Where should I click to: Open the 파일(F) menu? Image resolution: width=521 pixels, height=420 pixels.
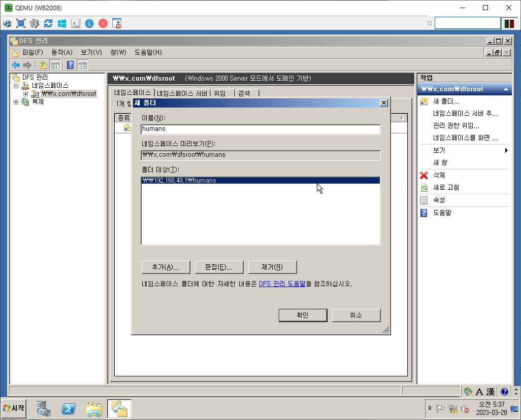(32, 52)
